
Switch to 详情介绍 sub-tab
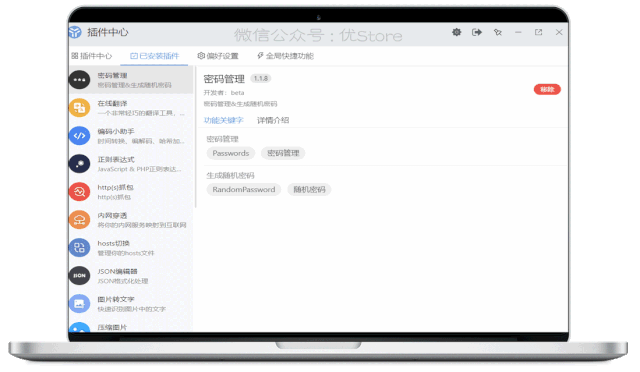(273, 120)
